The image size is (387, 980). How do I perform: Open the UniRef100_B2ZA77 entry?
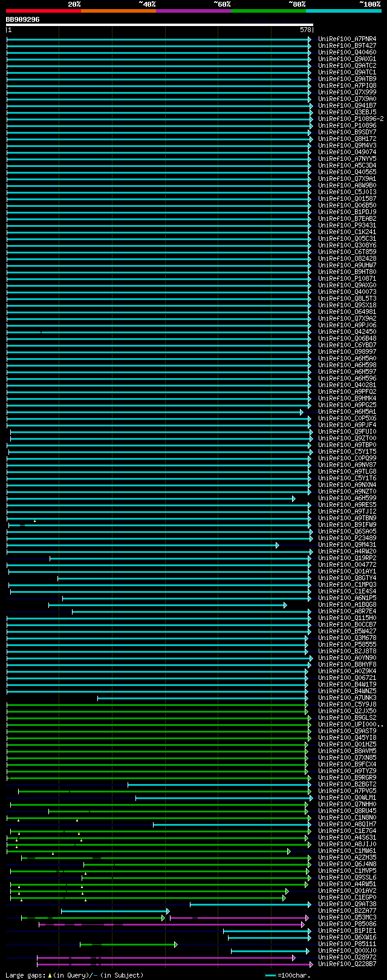347,911
